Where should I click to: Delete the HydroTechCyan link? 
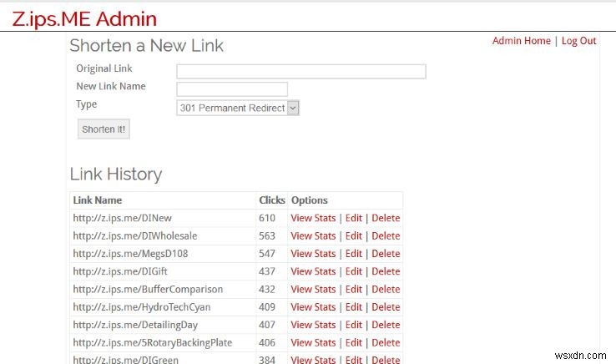pos(386,307)
